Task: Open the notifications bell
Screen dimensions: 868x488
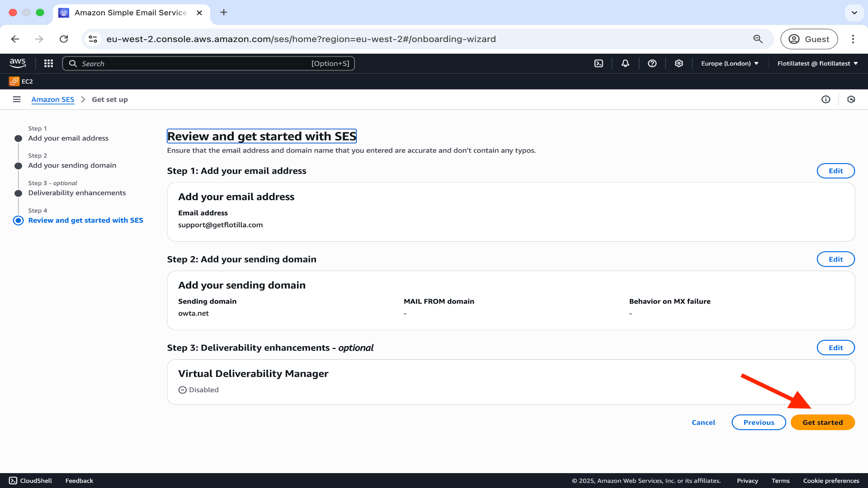Action: click(625, 63)
